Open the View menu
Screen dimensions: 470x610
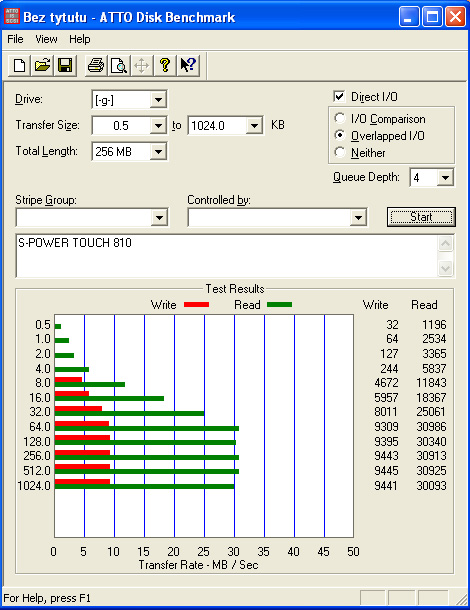(x=46, y=39)
